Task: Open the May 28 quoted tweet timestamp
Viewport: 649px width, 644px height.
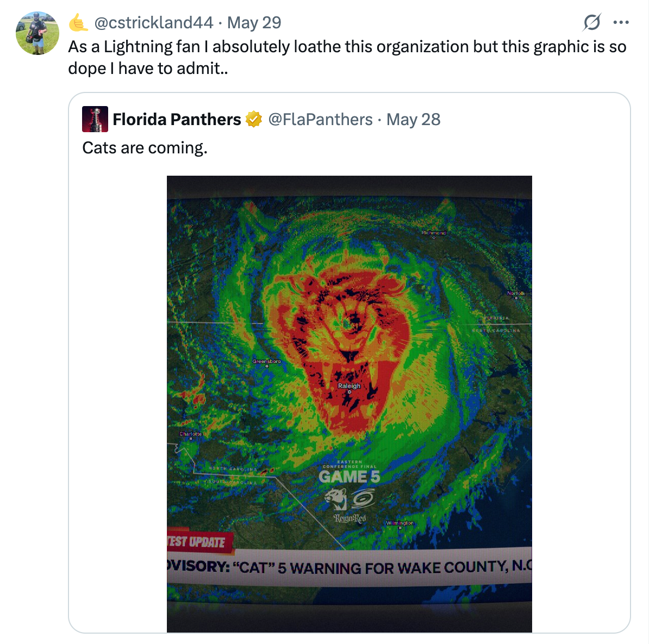Action: pos(413,119)
